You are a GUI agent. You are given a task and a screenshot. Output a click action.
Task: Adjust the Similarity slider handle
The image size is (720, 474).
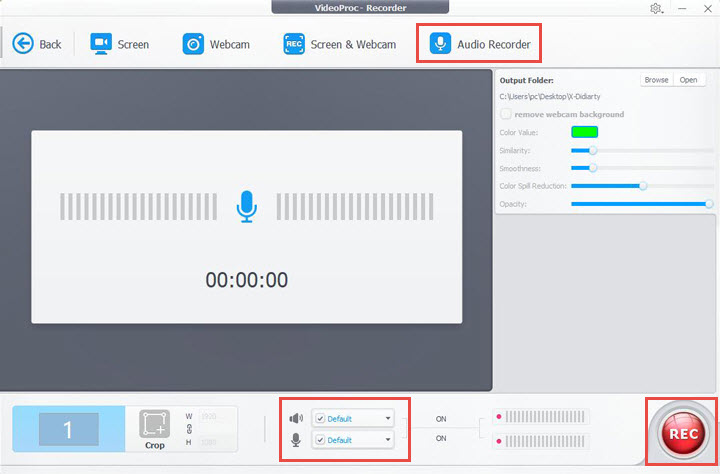593,150
